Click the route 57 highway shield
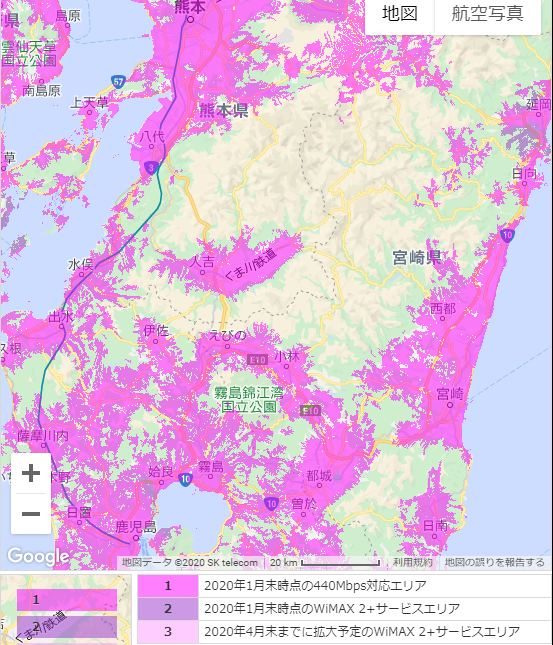Screen dimensions: 553x645 pos(118,81)
